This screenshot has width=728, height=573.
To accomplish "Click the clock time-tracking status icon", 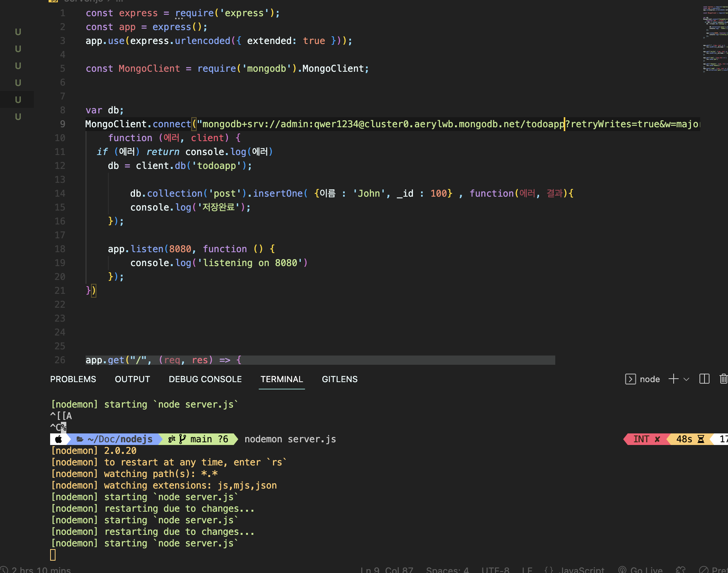I will [4, 570].
